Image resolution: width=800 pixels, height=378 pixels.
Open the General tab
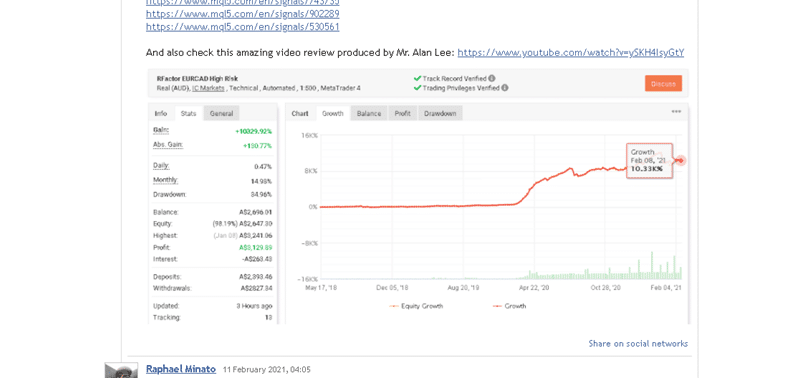(x=221, y=114)
